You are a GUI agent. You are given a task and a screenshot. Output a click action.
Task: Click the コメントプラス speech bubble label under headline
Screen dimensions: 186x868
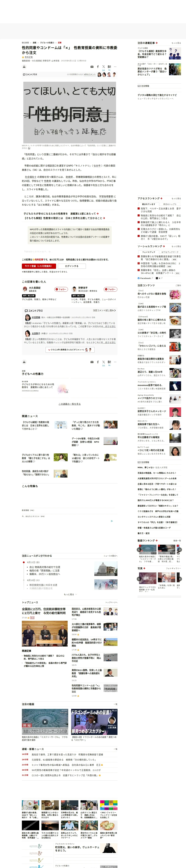[30, 75]
